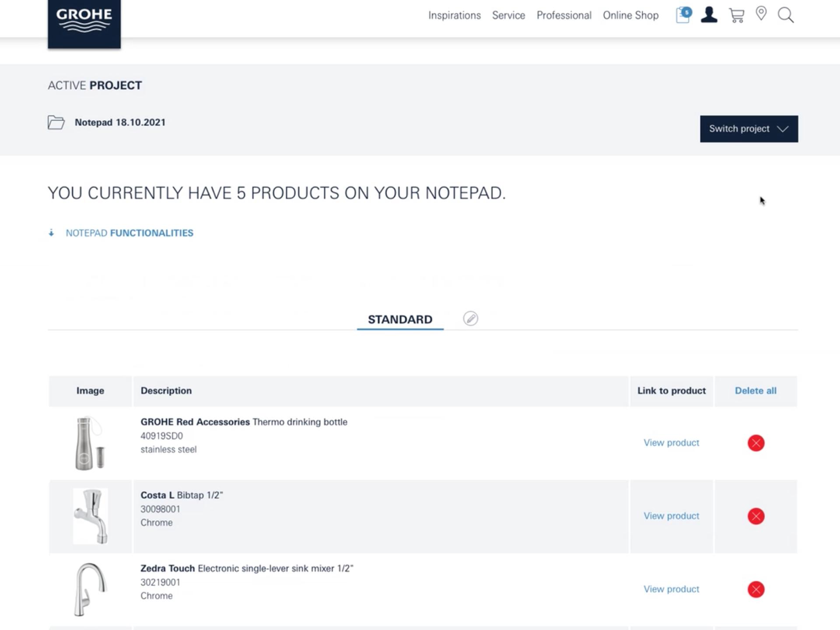Click the Zedra Touch faucet thumbnail

pos(90,589)
